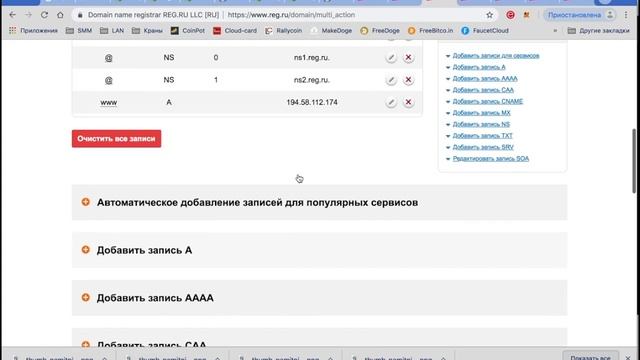Click the 194.58.112.174 IP value

(312, 102)
